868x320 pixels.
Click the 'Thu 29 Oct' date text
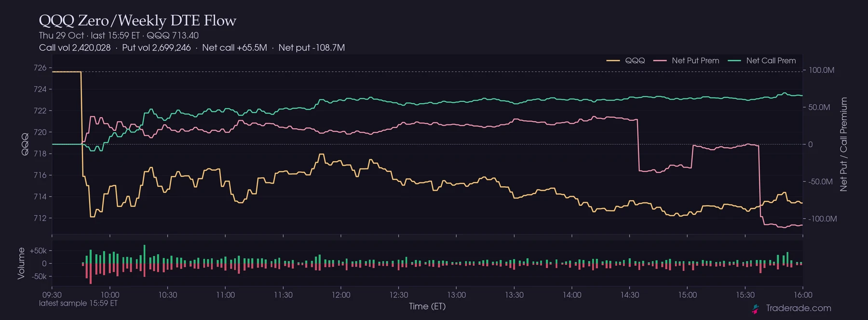coord(61,35)
